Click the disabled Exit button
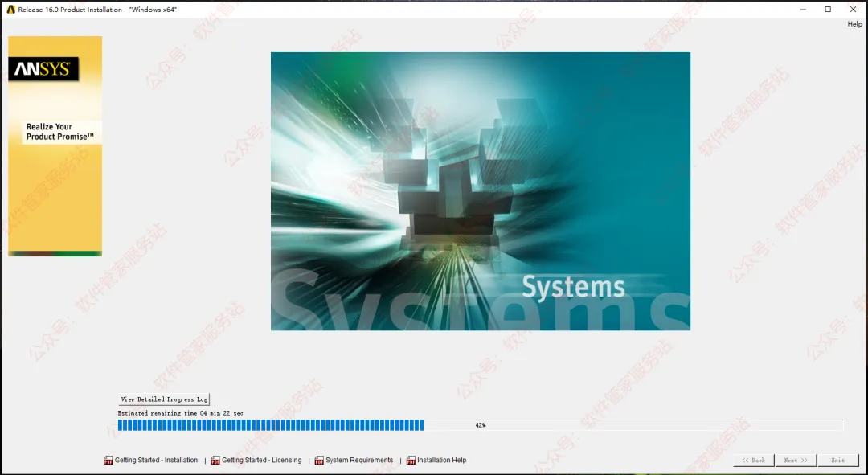This screenshot has width=868, height=475. [x=838, y=460]
